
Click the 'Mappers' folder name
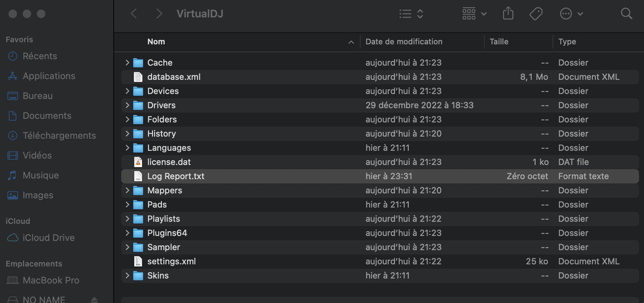click(165, 190)
